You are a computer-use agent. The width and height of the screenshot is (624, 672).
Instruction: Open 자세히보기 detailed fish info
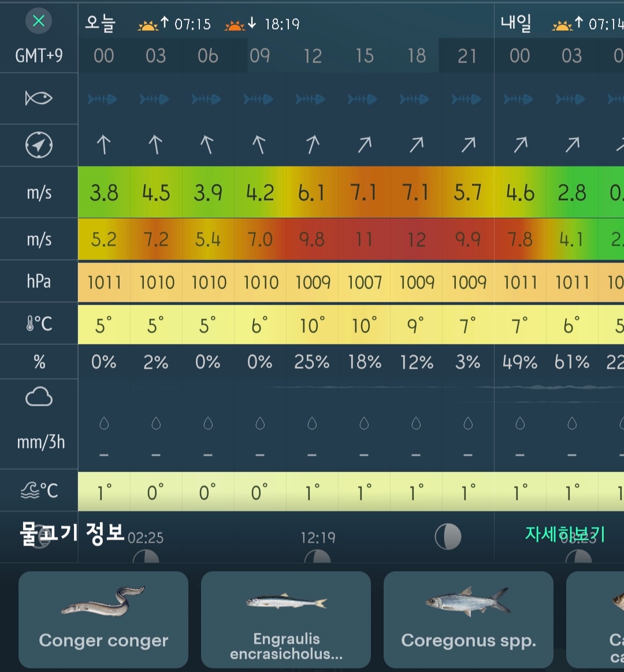(x=565, y=534)
